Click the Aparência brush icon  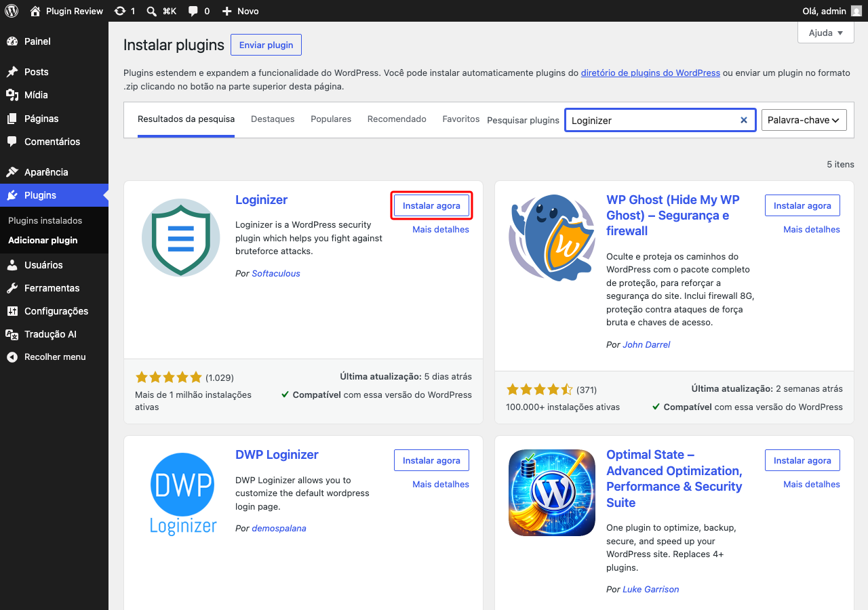click(x=12, y=172)
